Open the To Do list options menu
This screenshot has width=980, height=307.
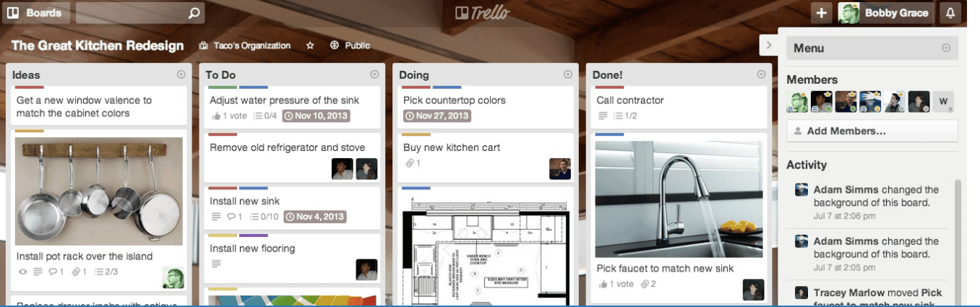(374, 74)
